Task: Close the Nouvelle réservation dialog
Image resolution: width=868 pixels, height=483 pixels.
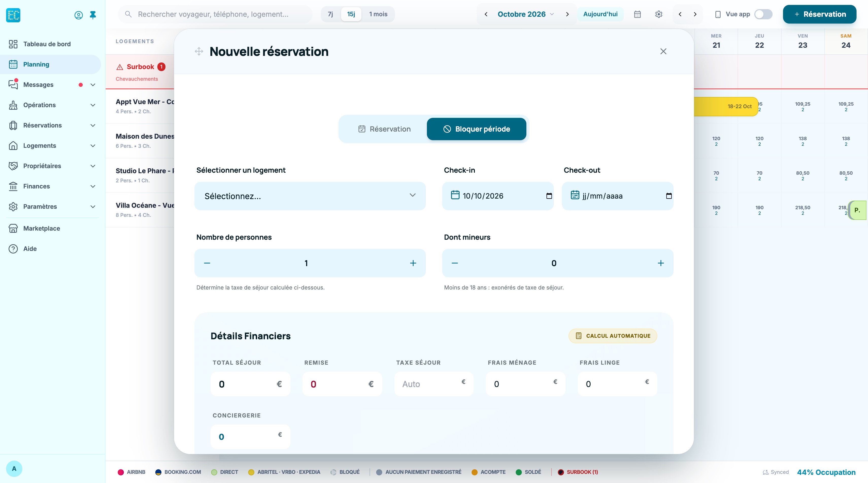Action: [x=663, y=51]
